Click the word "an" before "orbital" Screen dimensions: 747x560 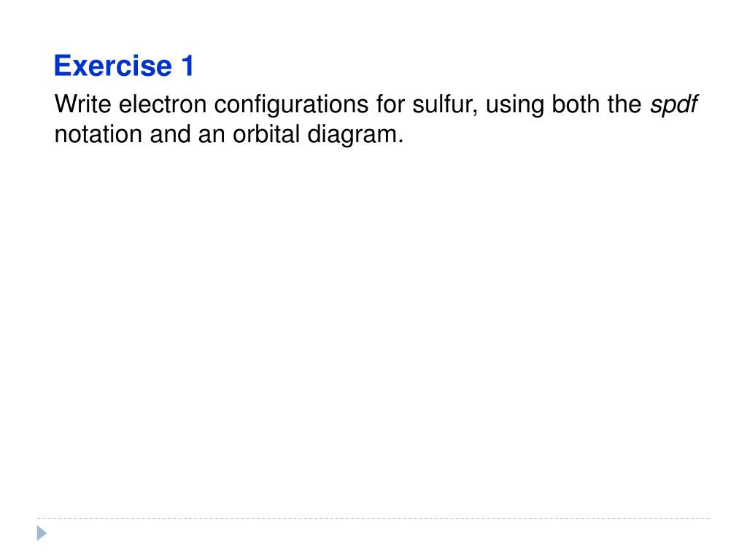coord(212,136)
